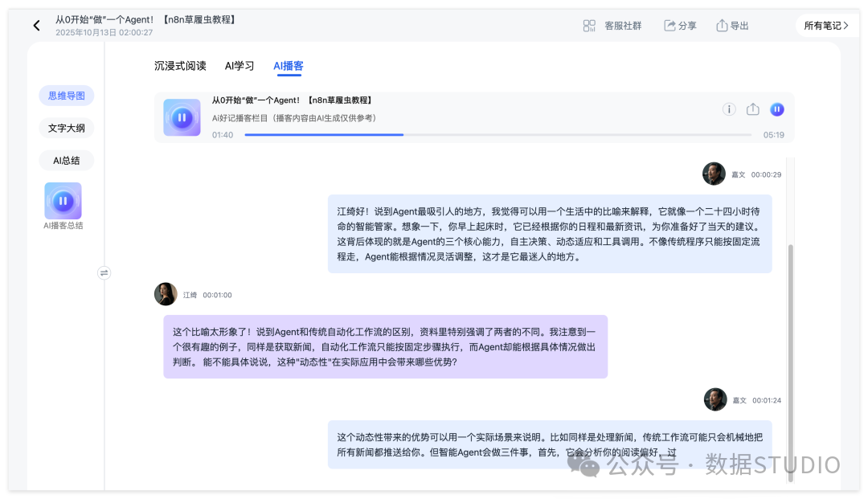Viewport: 868px width, 499px height.
Task: Click the transcript bubble starting 江绮好
Action: 550,234
